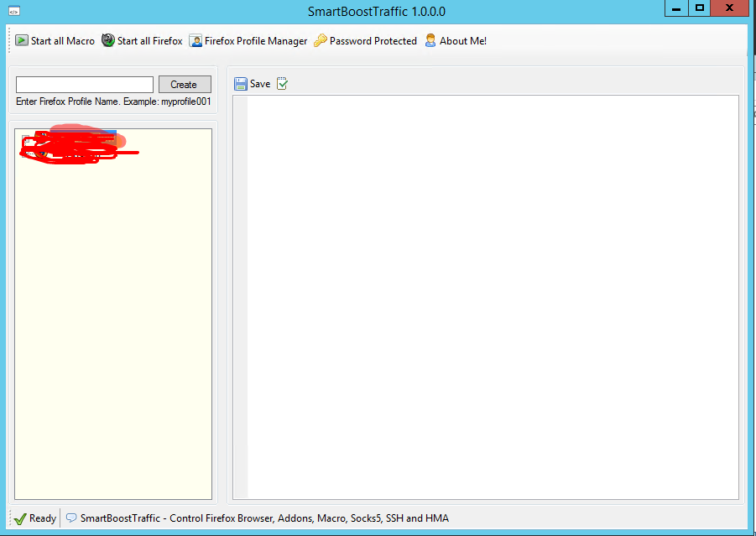Click the Start all Firefox globe icon
The height and width of the screenshot is (536, 756).
point(108,40)
